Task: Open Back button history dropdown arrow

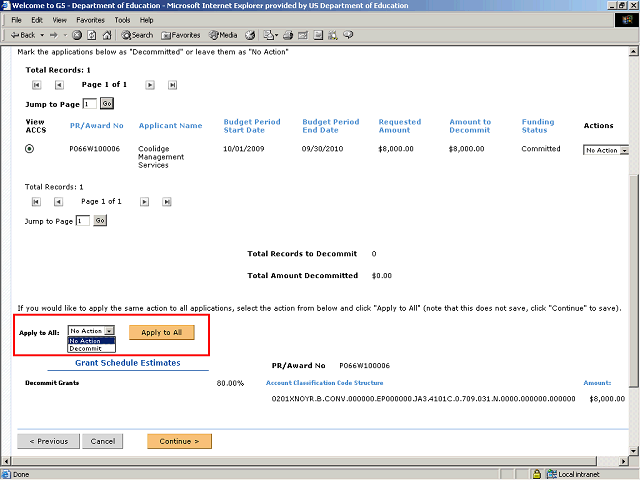Action: [42, 35]
